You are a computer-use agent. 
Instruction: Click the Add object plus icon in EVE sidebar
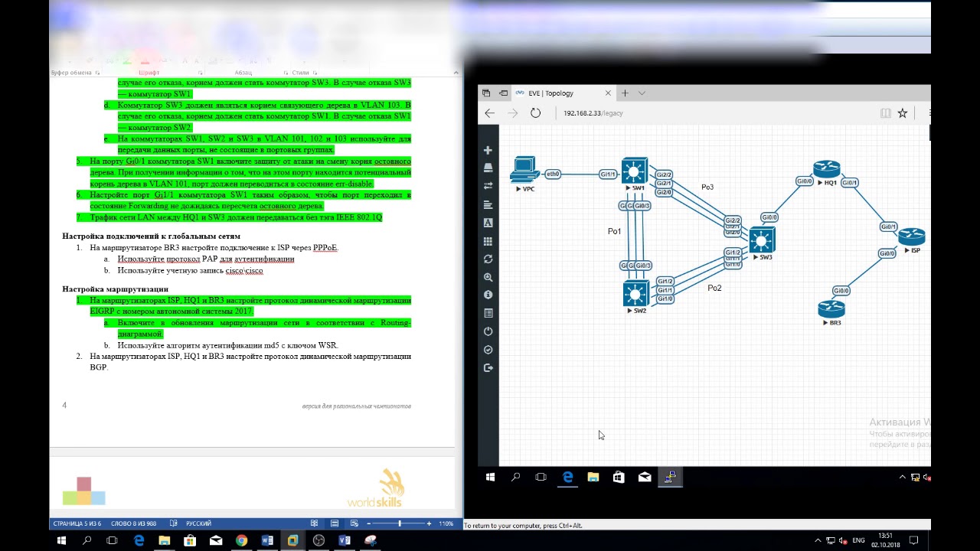[488, 150]
